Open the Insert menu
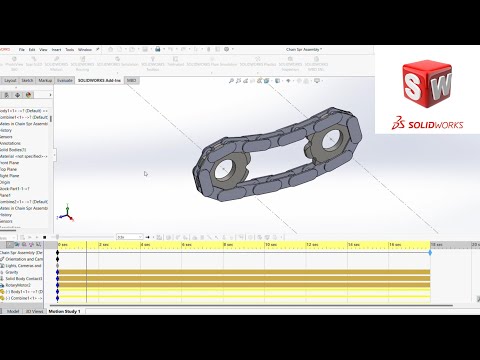This screenshot has height=360, width=480. pyautogui.click(x=56, y=50)
